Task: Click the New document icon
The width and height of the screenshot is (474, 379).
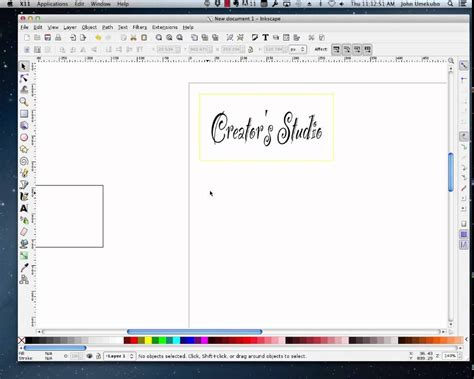Action: coord(27,38)
